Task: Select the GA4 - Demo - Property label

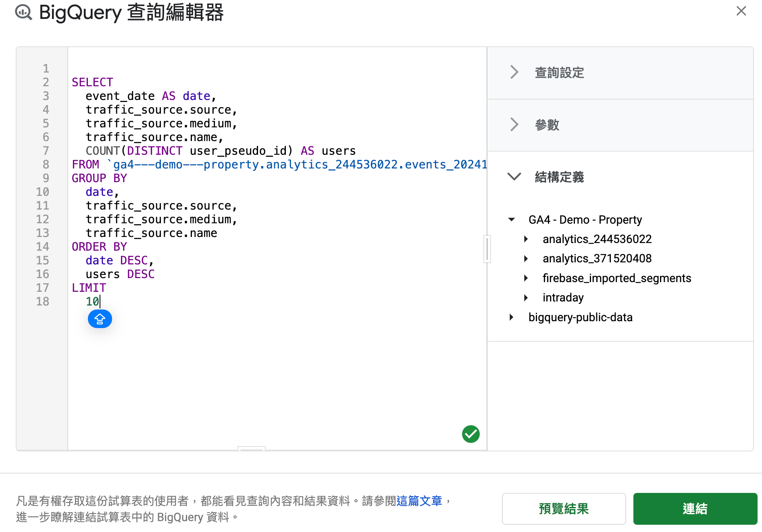Action: click(x=585, y=220)
